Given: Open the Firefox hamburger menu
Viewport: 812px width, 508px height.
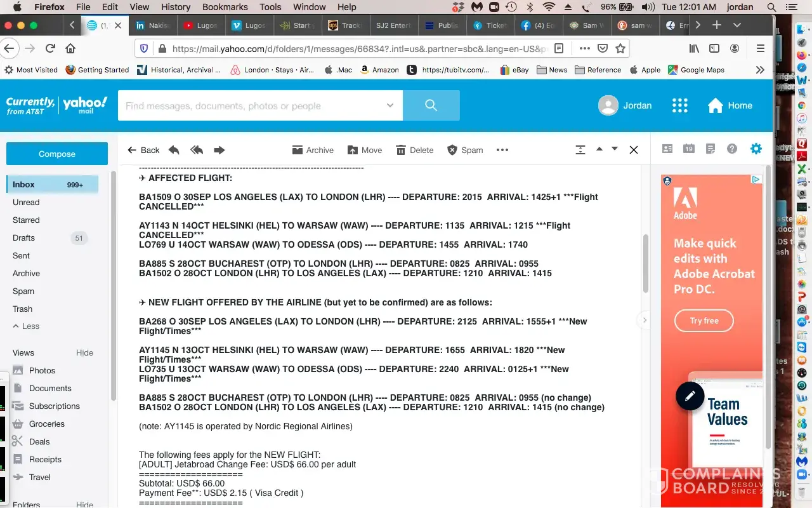Looking at the screenshot, I should [x=761, y=48].
